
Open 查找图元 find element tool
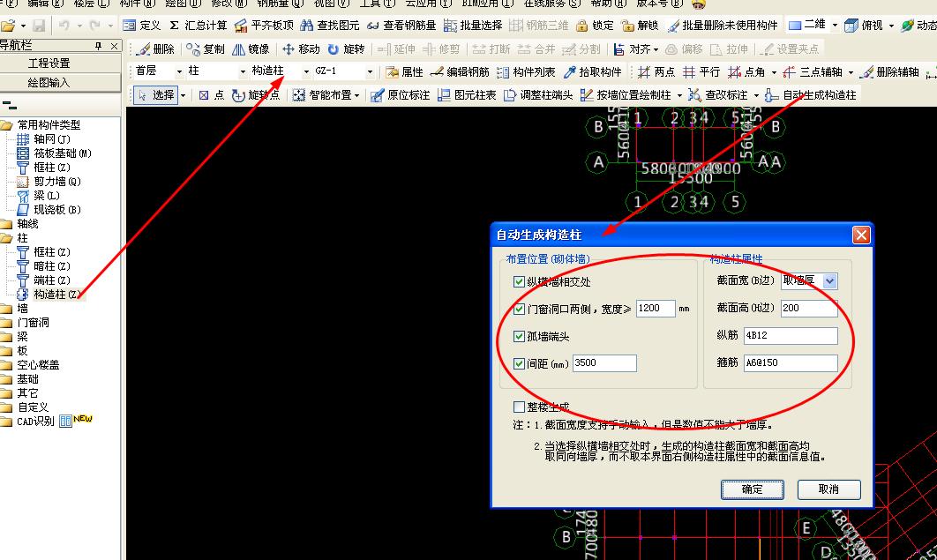click(x=330, y=25)
